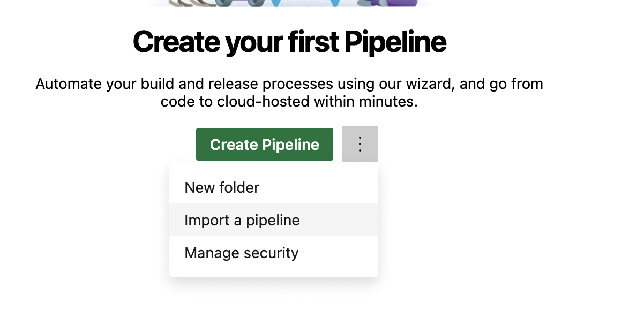Click the vertical ellipsis more-options icon
The height and width of the screenshot is (318, 644).
(360, 144)
